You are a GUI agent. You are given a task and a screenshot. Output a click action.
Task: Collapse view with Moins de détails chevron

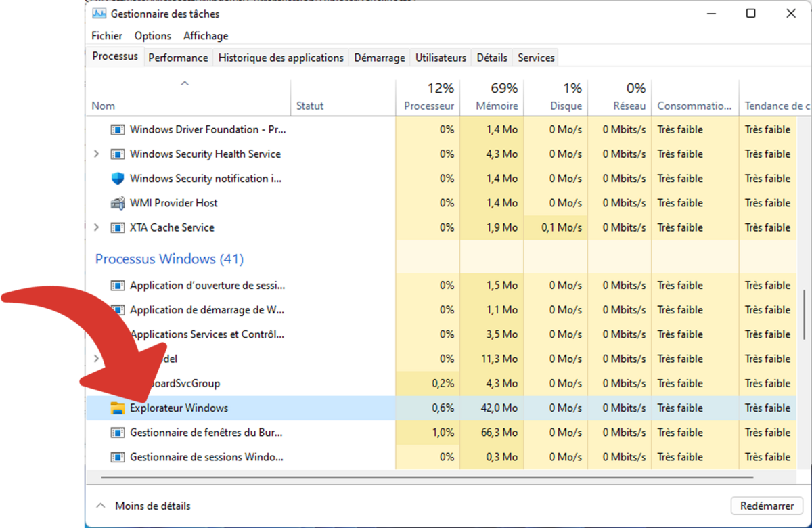(101, 506)
